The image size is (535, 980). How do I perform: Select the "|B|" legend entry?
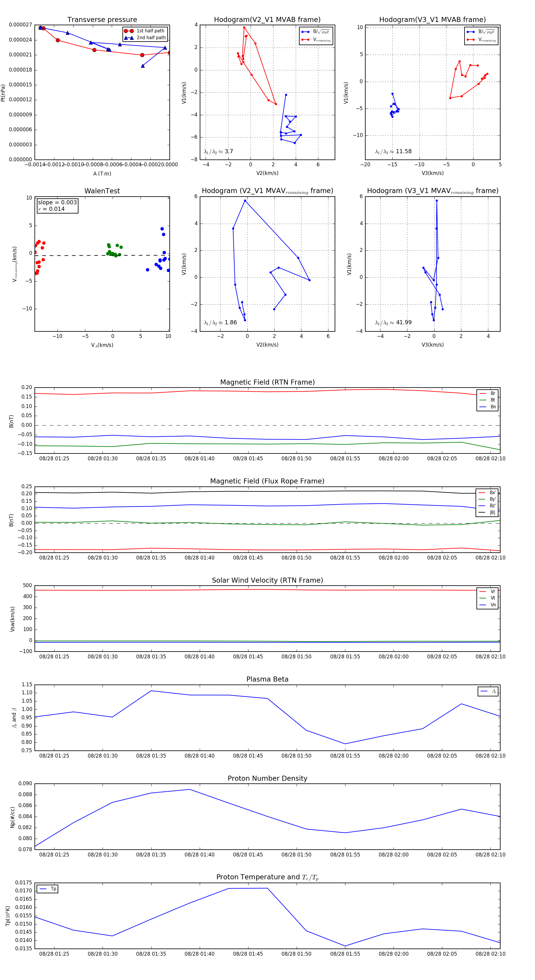tap(487, 513)
